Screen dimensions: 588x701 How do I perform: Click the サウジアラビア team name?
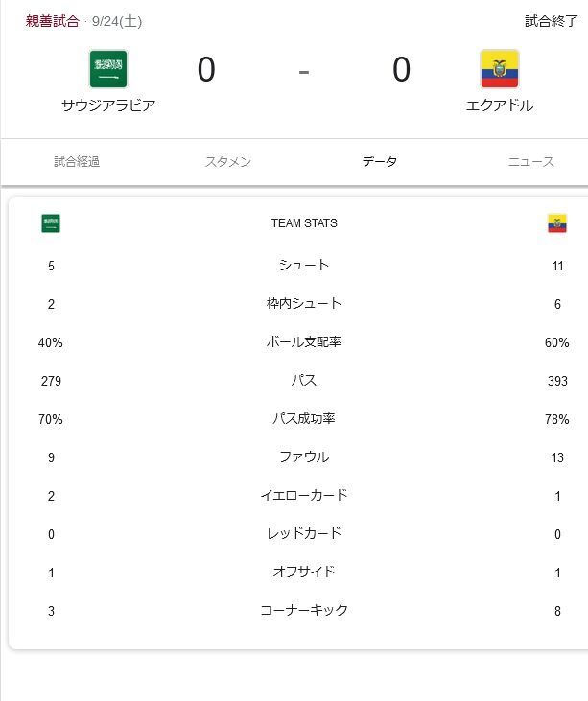click(108, 105)
